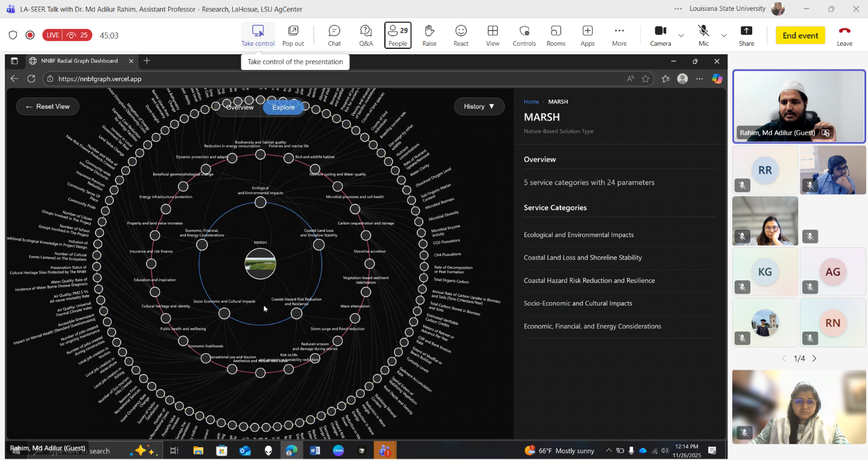Toggle the People participants panel
Screen dimensions: 868x460
(x=398, y=35)
